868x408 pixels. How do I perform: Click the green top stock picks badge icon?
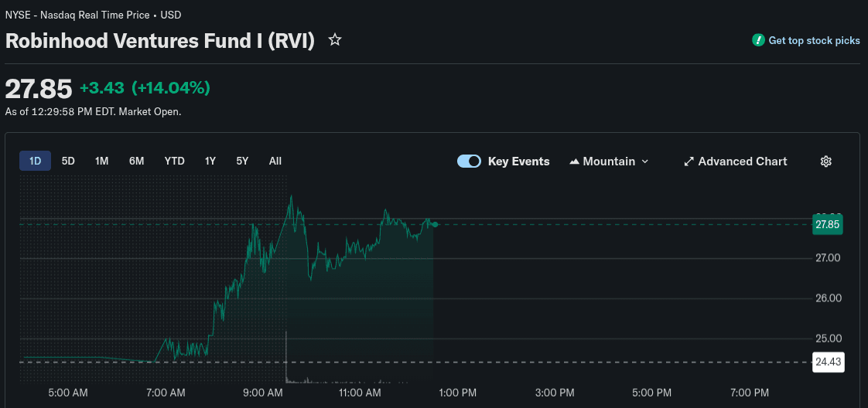(x=758, y=40)
